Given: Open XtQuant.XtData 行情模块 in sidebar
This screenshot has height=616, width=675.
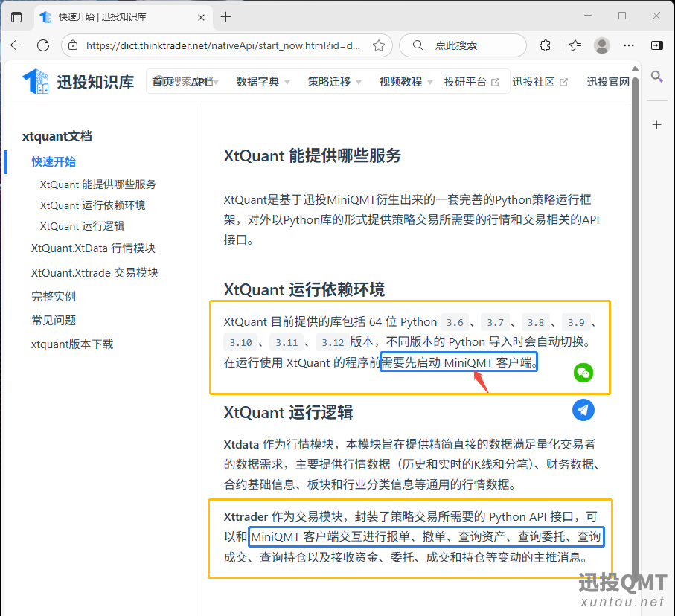Looking at the screenshot, I should click(x=93, y=248).
